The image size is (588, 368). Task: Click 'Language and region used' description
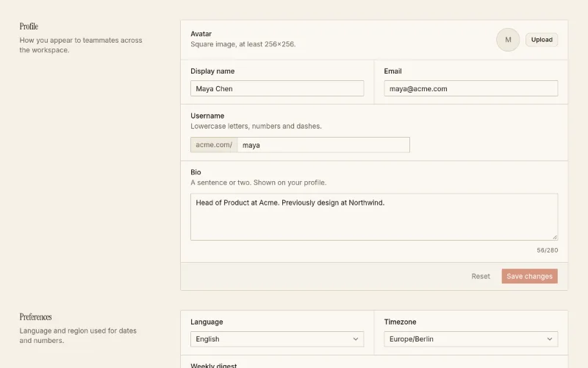point(78,336)
